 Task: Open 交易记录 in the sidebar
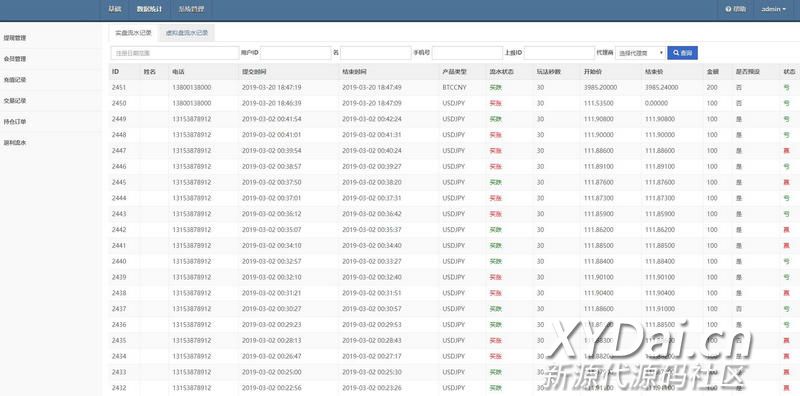[14, 101]
